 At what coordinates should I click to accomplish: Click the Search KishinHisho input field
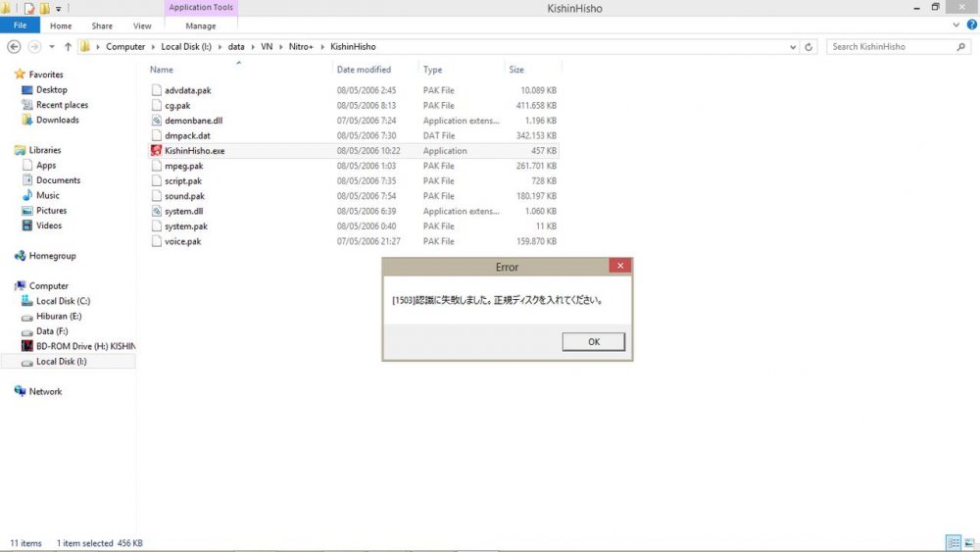(x=890, y=47)
